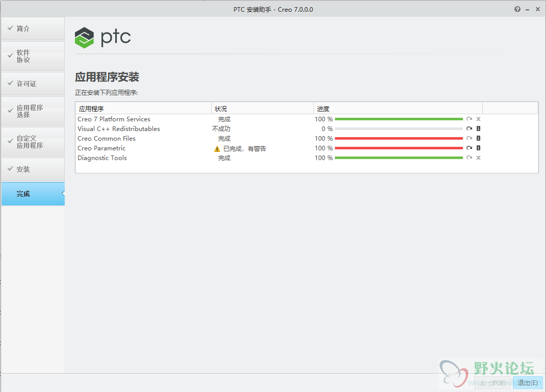
Task: Click the 状况 column header
Action: click(x=263, y=109)
